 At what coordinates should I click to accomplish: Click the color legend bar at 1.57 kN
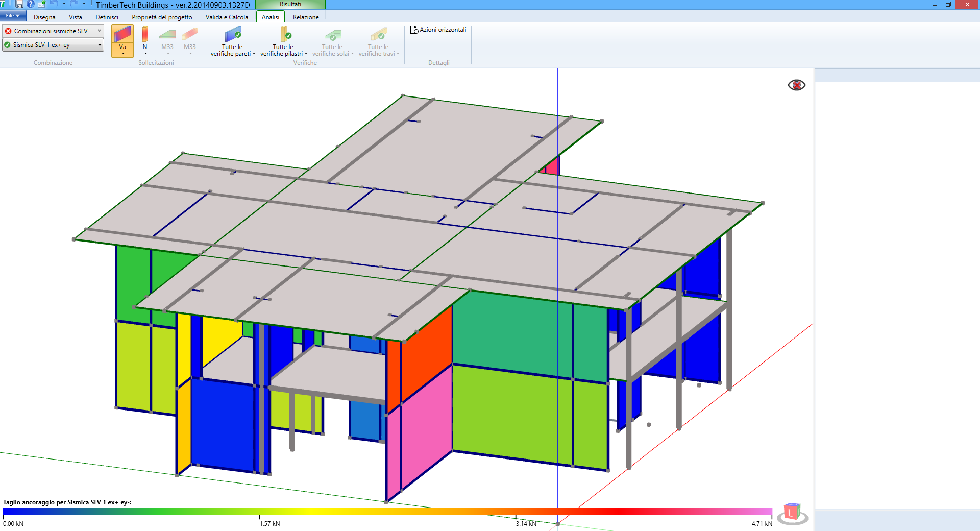click(260, 511)
